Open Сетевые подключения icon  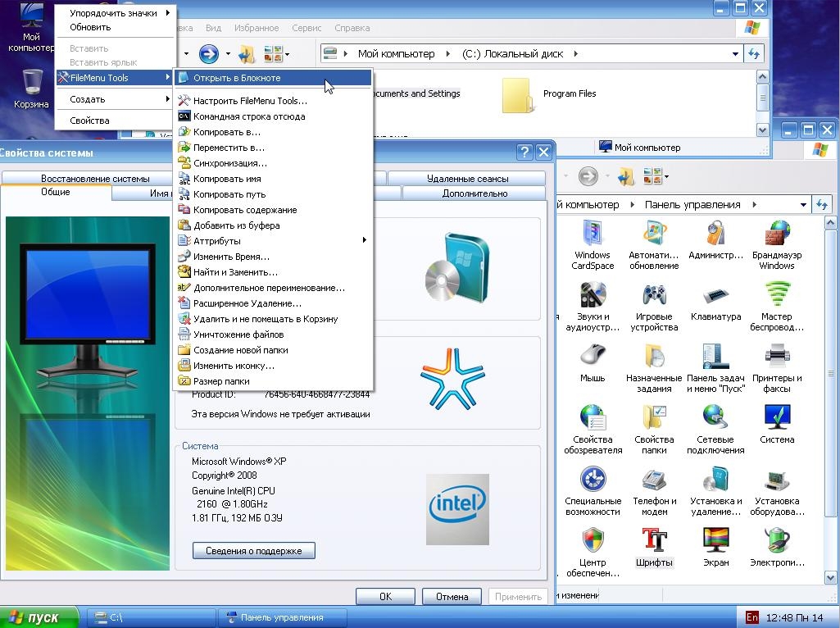click(715, 430)
